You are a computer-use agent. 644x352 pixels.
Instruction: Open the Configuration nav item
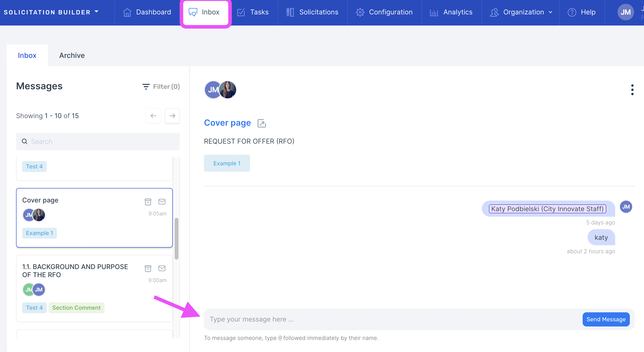coord(384,12)
